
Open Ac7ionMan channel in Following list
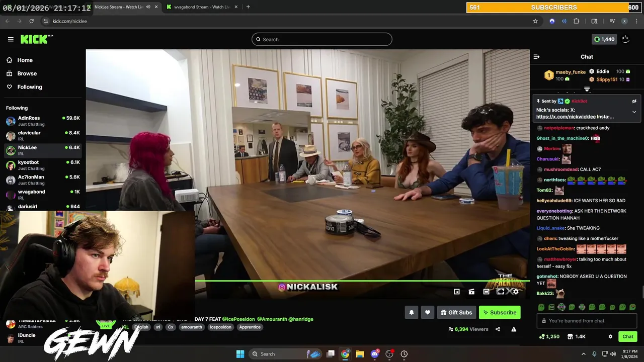pos(43,179)
